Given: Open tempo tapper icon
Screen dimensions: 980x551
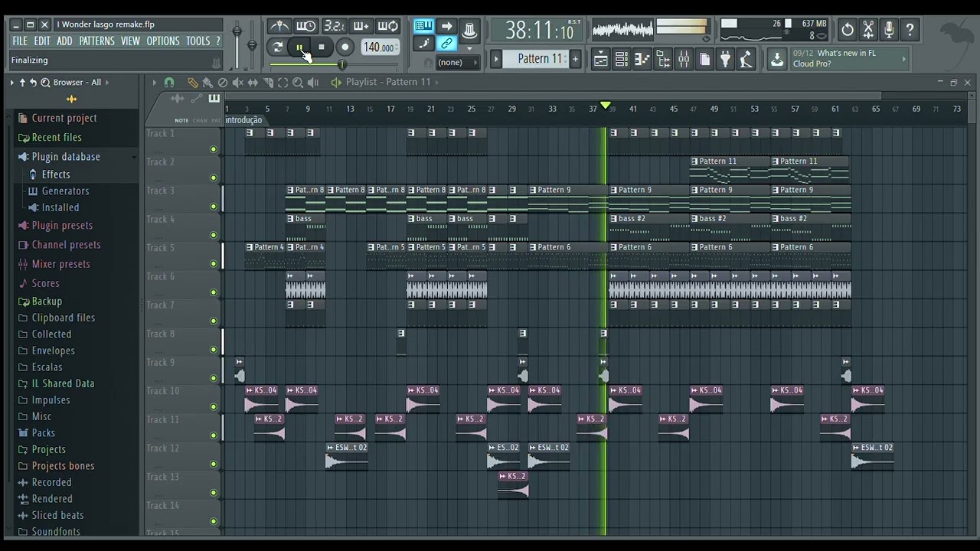Looking at the screenshot, I should click(x=746, y=59).
